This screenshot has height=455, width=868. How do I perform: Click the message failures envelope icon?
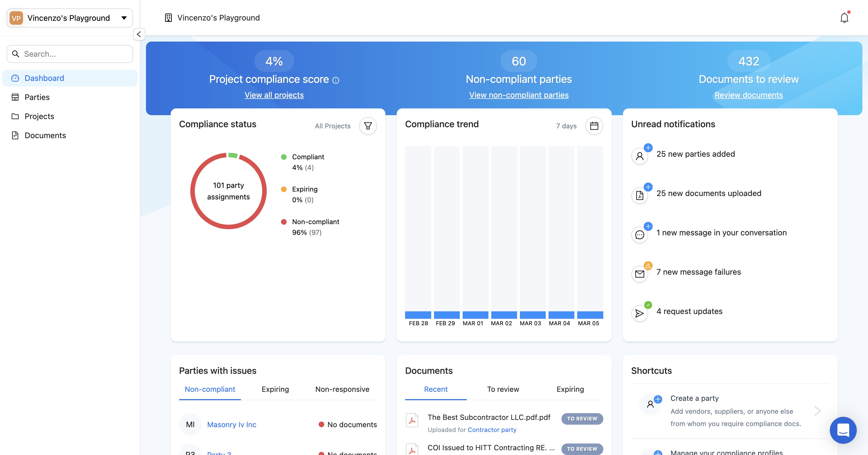[639, 274]
